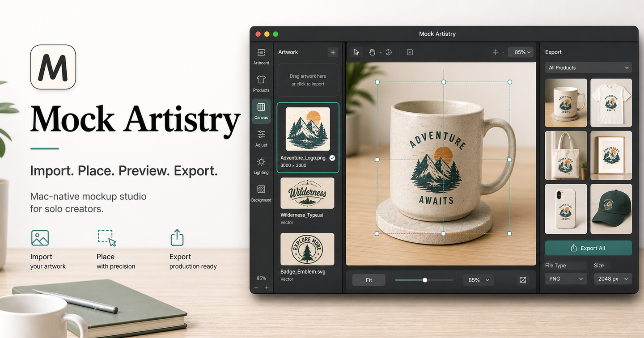Open the bottom 85% zoom dropdown

click(479, 280)
